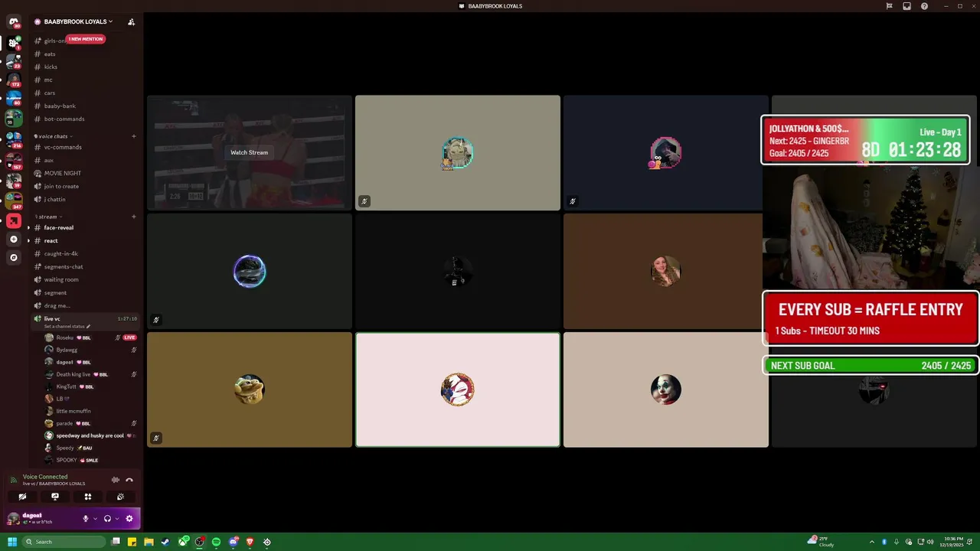Select the frog avatar participant tile
Screen dimensions: 980x551
(x=250, y=390)
